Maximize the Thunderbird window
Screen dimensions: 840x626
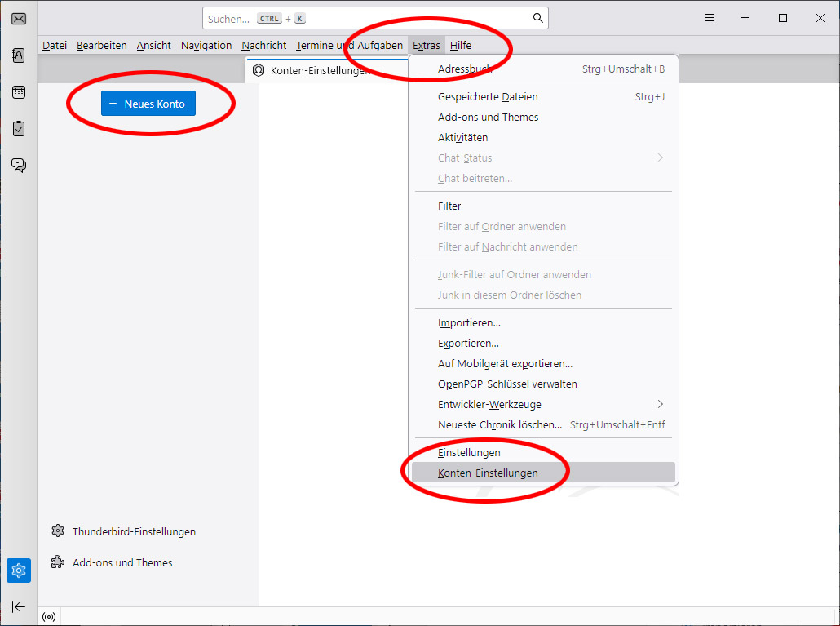click(x=783, y=18)
